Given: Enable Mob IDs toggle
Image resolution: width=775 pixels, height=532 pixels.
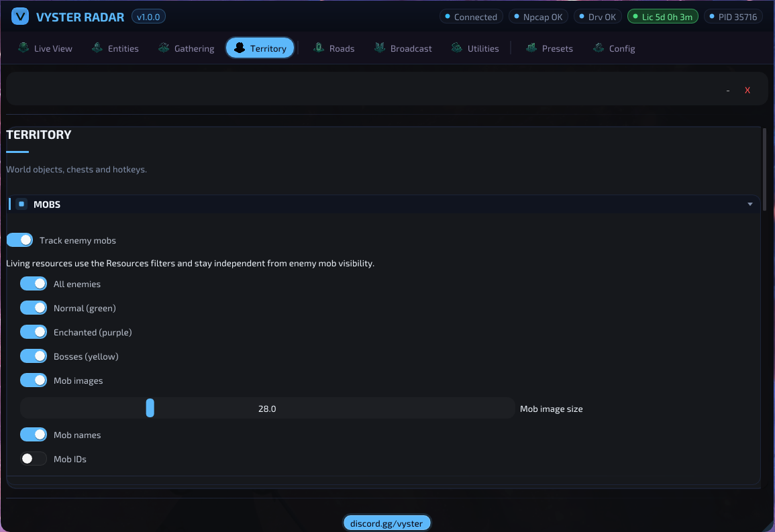Looking at the screenshot, I should (34, 459).
